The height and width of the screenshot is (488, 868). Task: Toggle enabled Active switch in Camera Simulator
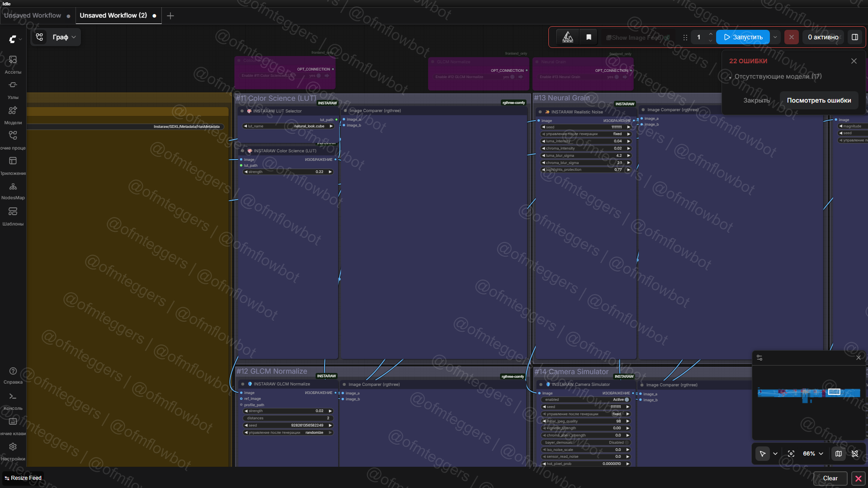click(627, 399)
